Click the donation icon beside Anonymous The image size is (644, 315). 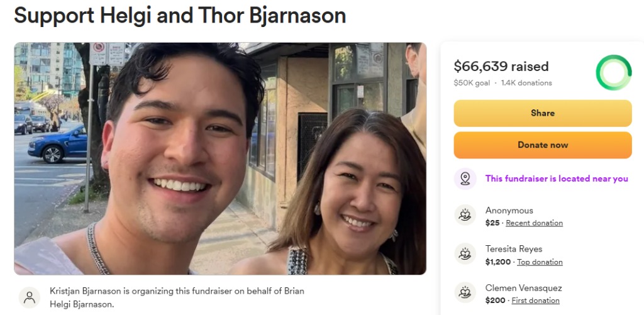coord(465,215)
